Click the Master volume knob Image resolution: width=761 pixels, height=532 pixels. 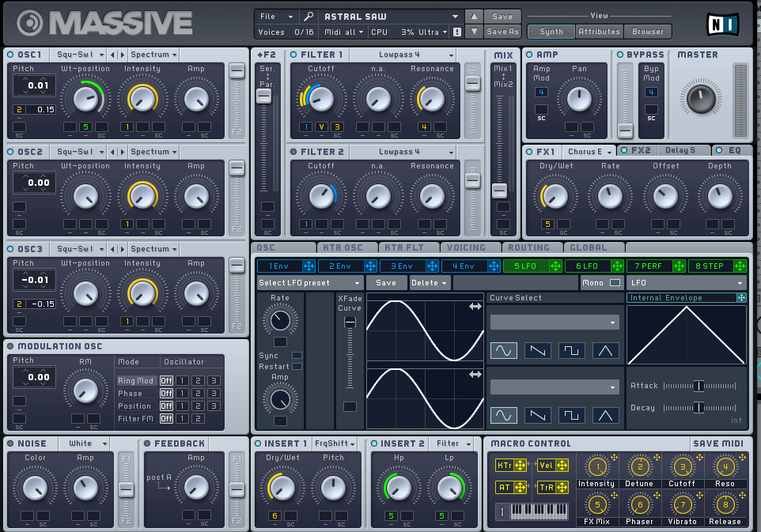tap(701, 99)
